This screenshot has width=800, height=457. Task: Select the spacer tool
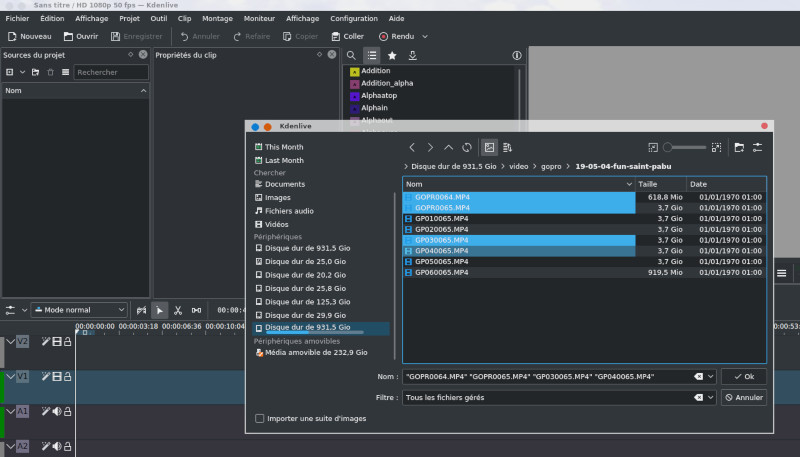(x=196, y=310)
